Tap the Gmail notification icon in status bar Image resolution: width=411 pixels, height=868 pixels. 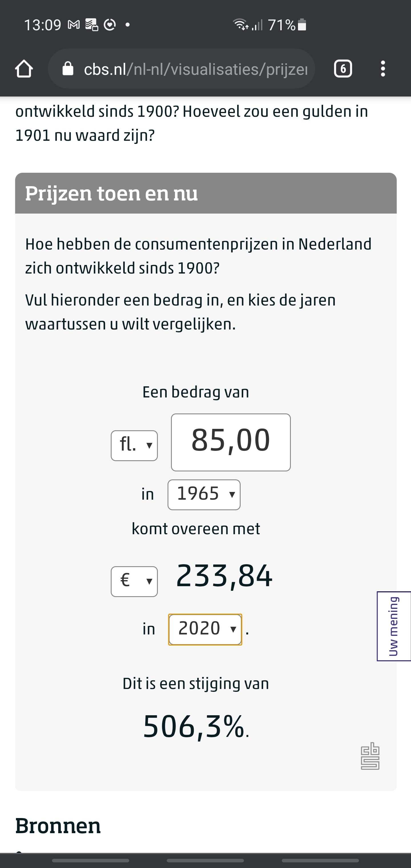pyautogui.click(x=74, y=25)
